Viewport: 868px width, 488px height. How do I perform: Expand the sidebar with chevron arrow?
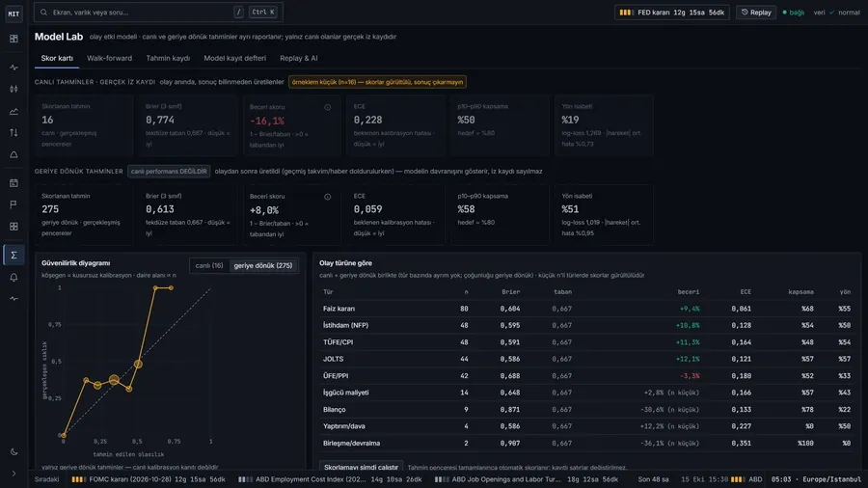click(x=14, y=474)
